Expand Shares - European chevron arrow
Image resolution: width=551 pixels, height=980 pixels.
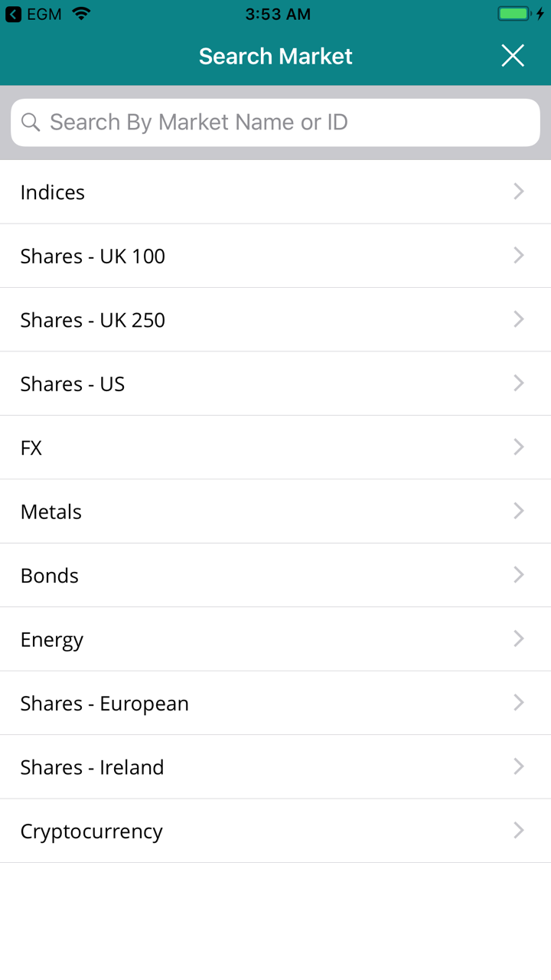pyautogui.click(x=519, y=703)
